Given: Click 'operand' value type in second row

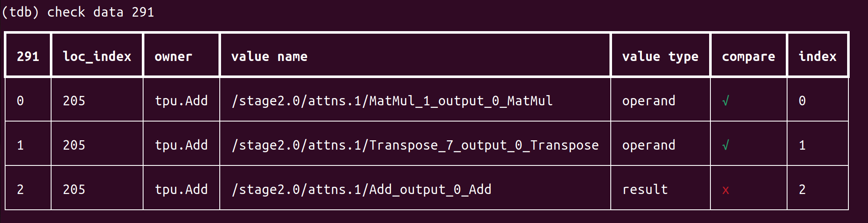Looking at the screenshot, I should click(648, 145).
